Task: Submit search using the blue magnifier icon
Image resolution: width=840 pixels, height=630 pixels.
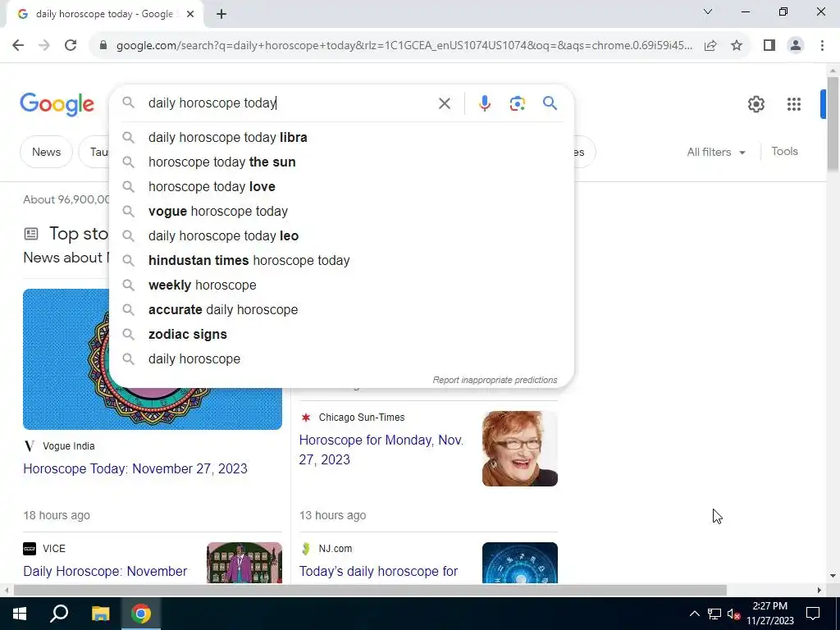Action: click(x=550, y=103)
